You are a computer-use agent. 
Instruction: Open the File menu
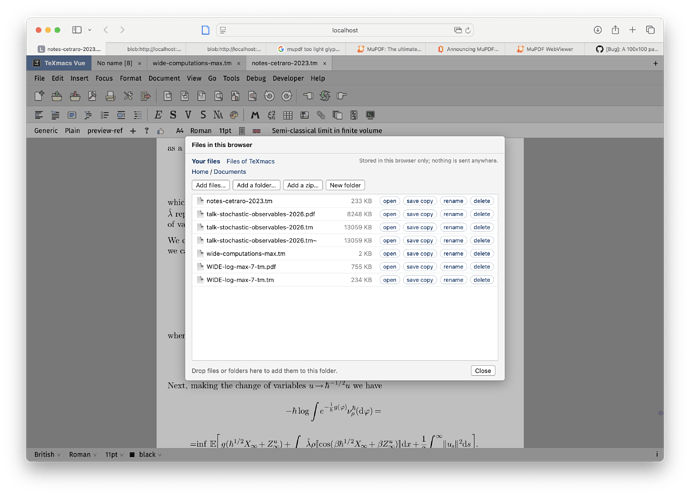click(40, 78)
